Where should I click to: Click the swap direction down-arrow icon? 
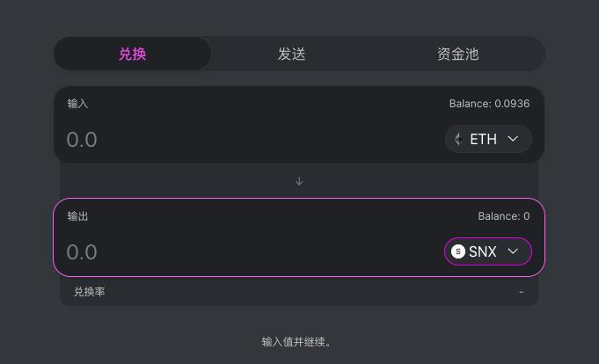click(x=299, y=181)
